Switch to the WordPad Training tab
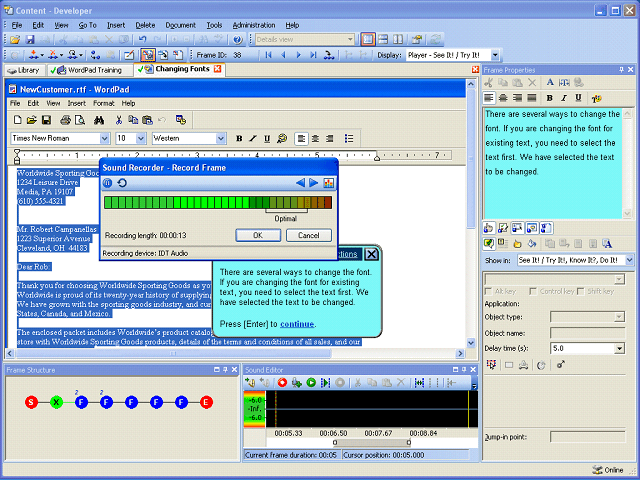Image resolution: width=640 pixels, height=480 pixels. [90, 70]
